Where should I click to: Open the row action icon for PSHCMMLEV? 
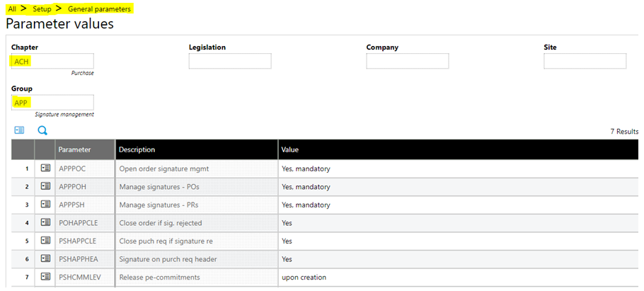tap(45, 277)
